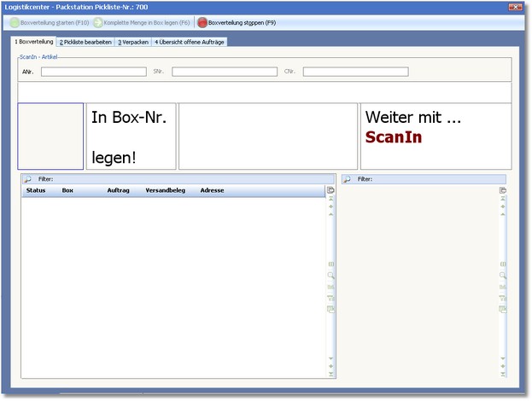Click the Boxverteilung starten toolbar button
This screenshot has width=532, height=401.
(x=49, y=23)
